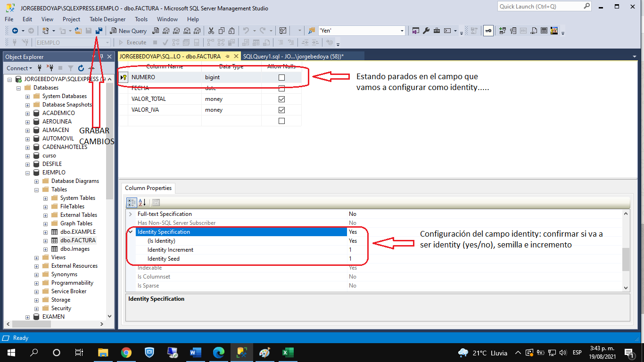Select the money data type of VALOR_IVA

point(231,110)
